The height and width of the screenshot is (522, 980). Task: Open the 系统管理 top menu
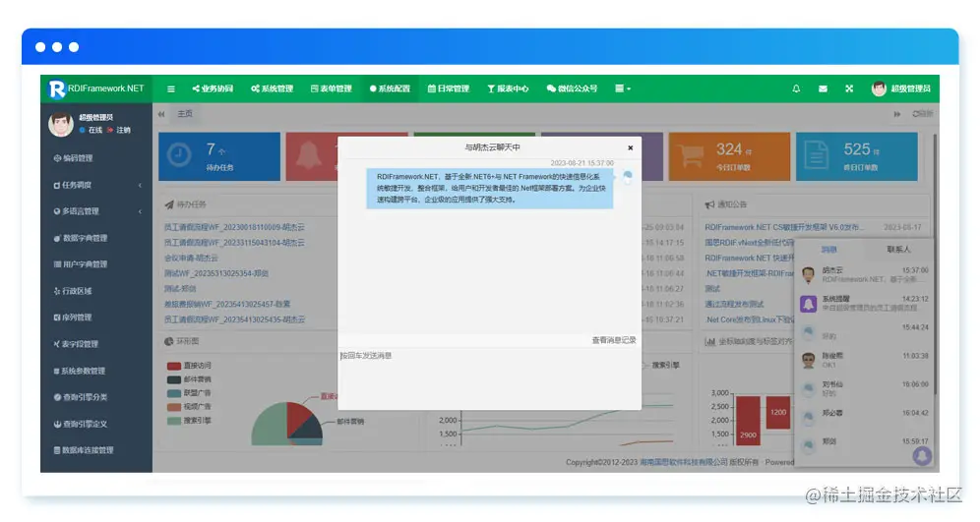(x=272, y=88)
